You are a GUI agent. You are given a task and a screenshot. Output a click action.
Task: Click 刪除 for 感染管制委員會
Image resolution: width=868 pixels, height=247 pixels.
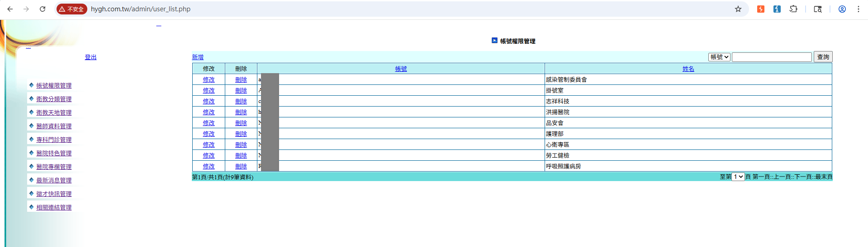241,79
